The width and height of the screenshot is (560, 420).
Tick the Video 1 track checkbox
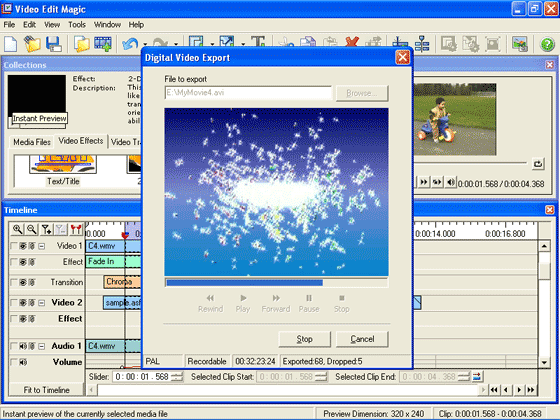pos(14,246)
